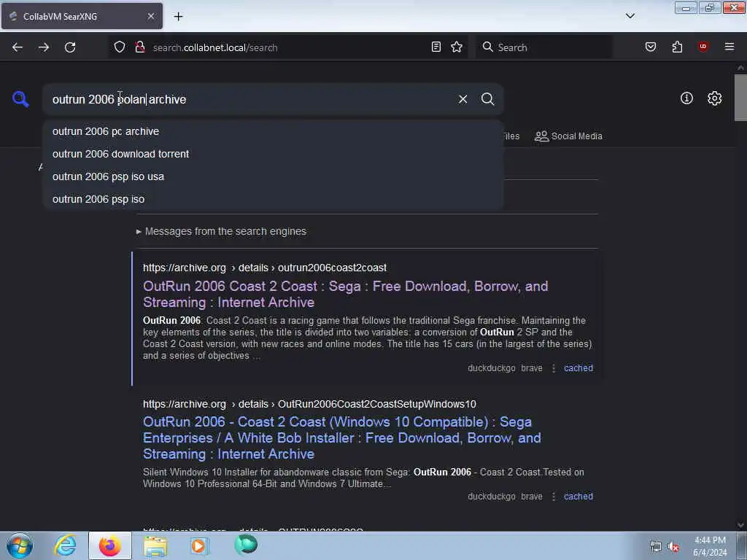Go forward with the forward arrow
This screenshot has width=747, height=560.
(x=44, y=47)
